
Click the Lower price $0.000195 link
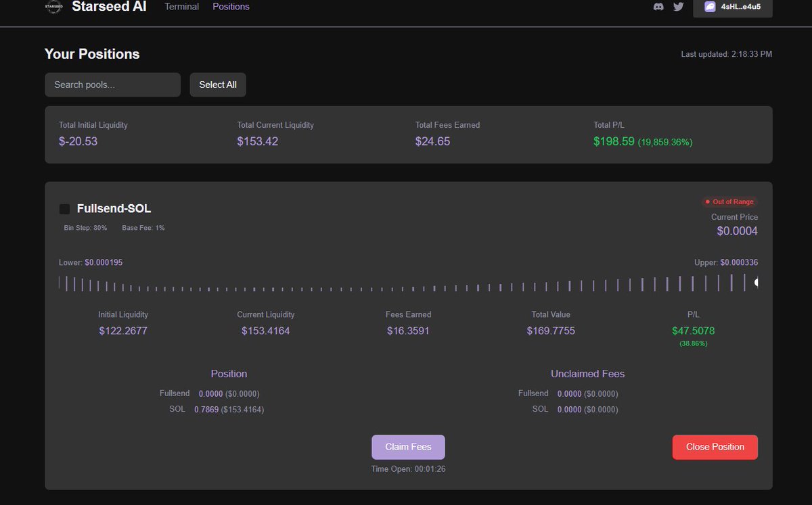click(x=104, y=262)
